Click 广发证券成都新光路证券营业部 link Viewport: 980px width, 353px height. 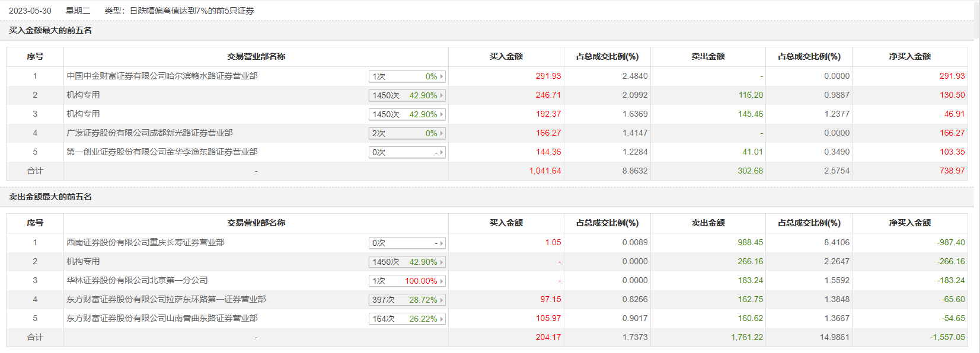click(x=149, y=133)
